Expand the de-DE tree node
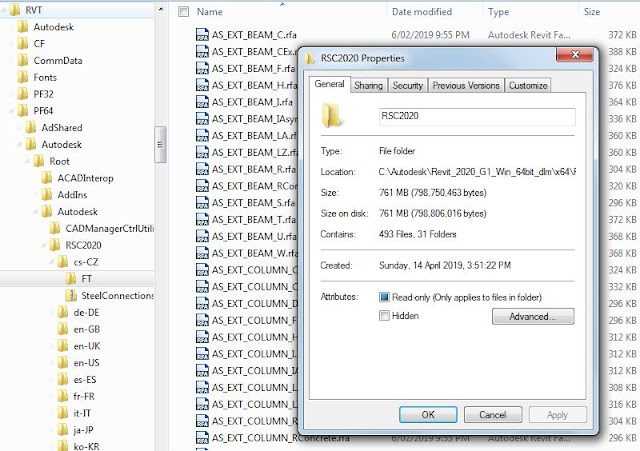The image size is (640, 451). (51, 313)
